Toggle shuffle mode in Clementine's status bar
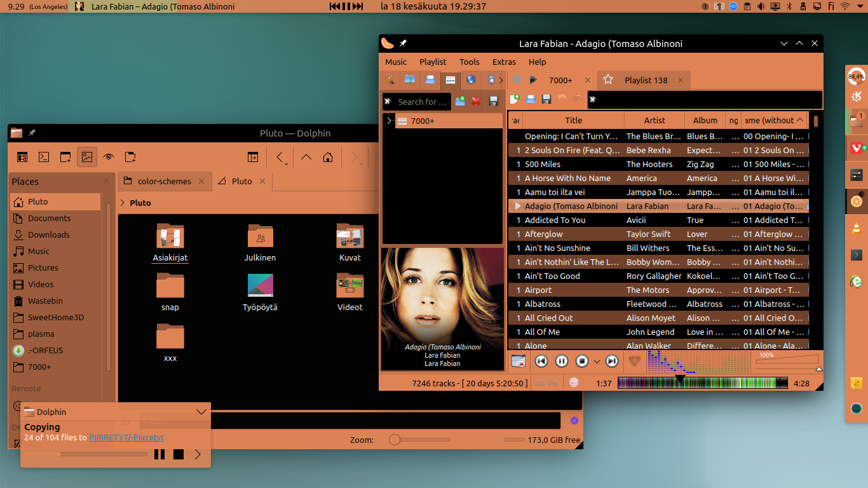 [x=553, y=383]
